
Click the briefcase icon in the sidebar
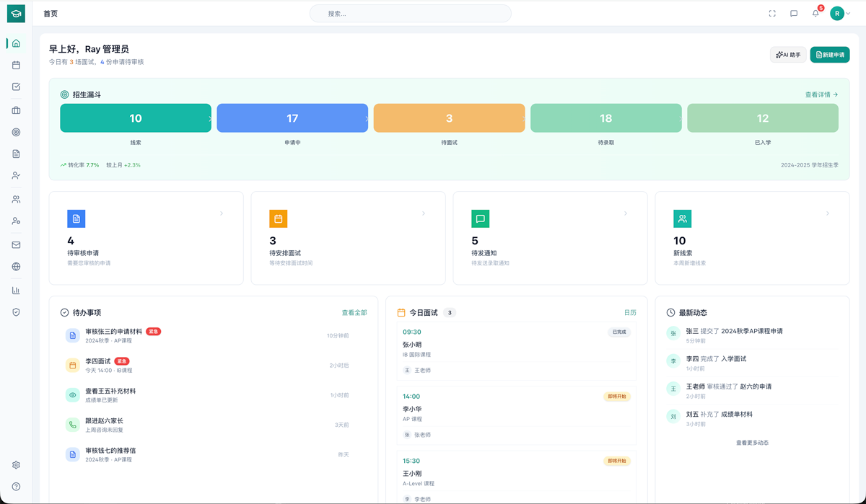pos(16,110)
